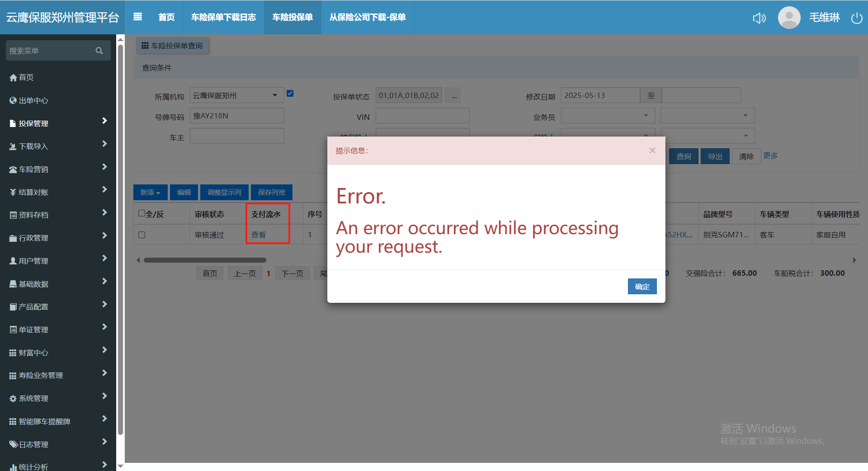This screenshot has height=471, width=868.
Task: Toggle the sidebar hamburger menu icon
Action: tap(138, 17)
